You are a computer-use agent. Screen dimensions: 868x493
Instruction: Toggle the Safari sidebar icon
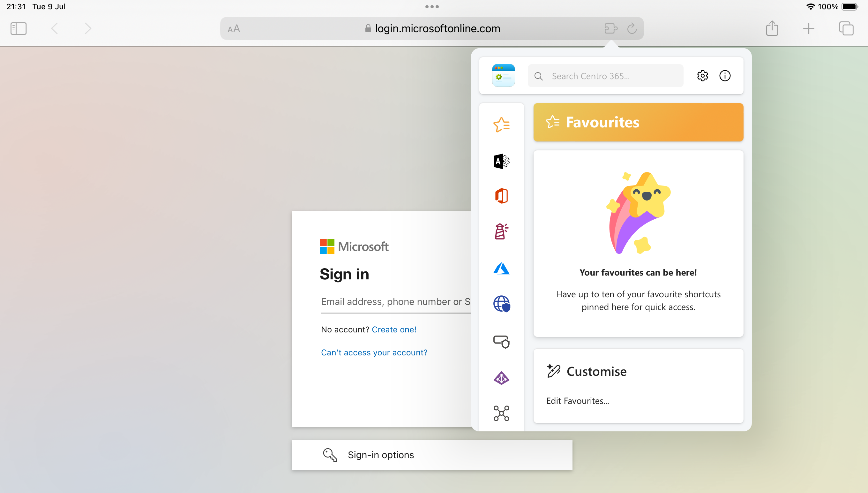pos(18,28)
